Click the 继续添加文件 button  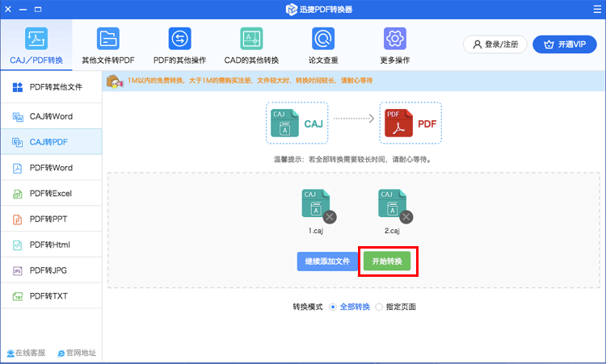327,261
